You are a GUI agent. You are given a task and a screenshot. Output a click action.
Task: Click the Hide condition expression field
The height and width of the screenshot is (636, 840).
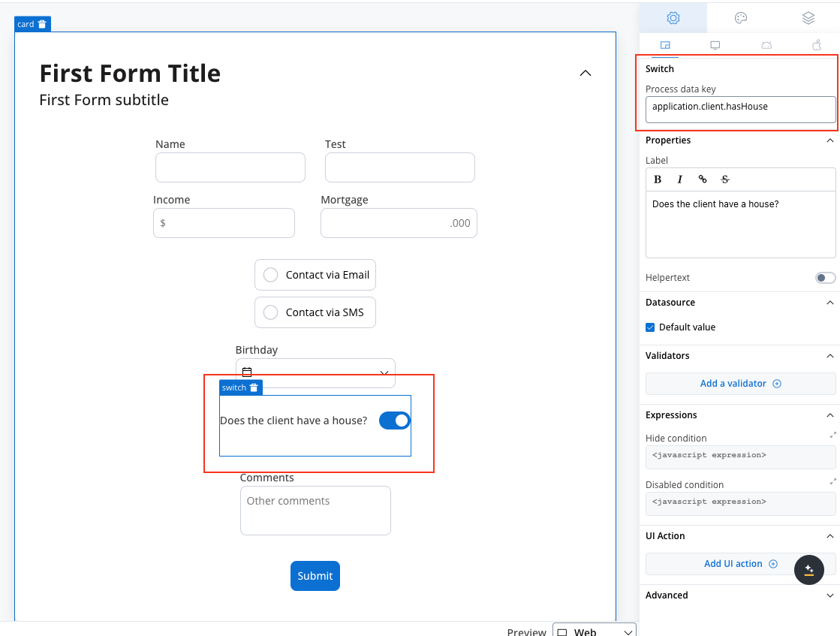[740, 457]
